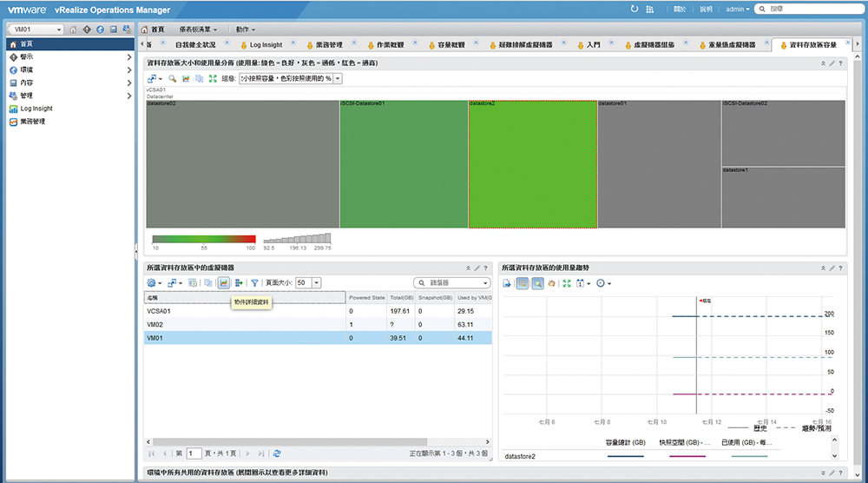Click the environment globe icon in the left toolbar

[100, 30]
